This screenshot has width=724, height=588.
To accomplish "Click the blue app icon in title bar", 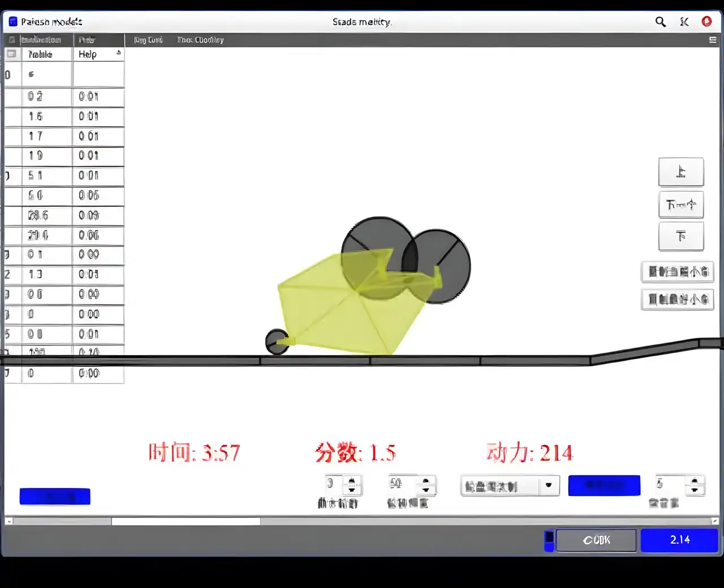I will [13, 21].
